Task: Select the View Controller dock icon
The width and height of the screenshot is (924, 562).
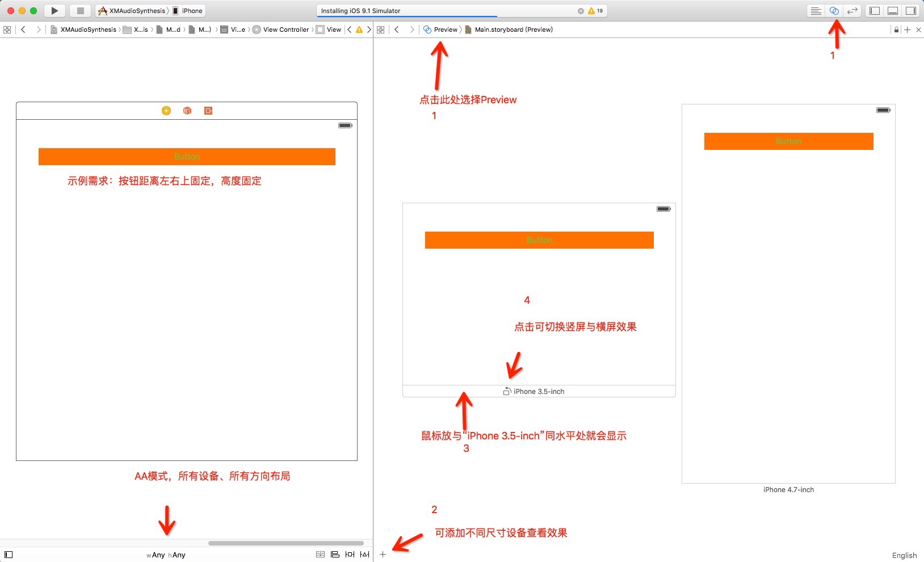Action: pos(166,111)
